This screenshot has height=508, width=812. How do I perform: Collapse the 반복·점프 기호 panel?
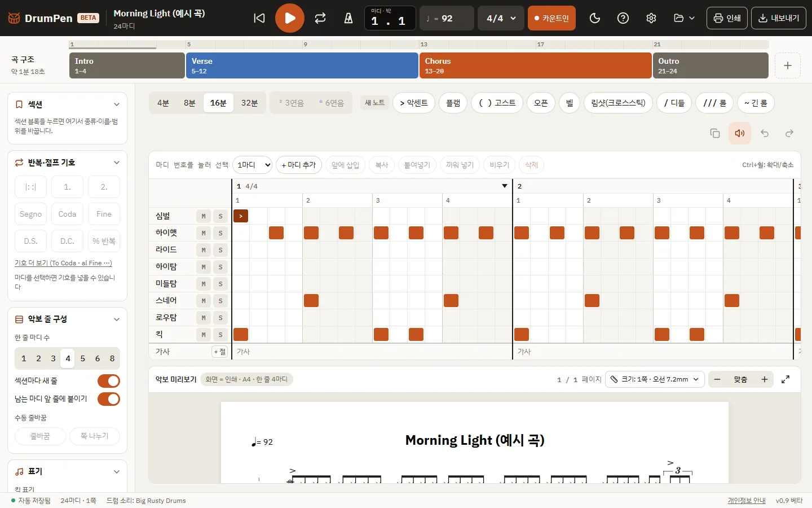(x=117, y=163)
